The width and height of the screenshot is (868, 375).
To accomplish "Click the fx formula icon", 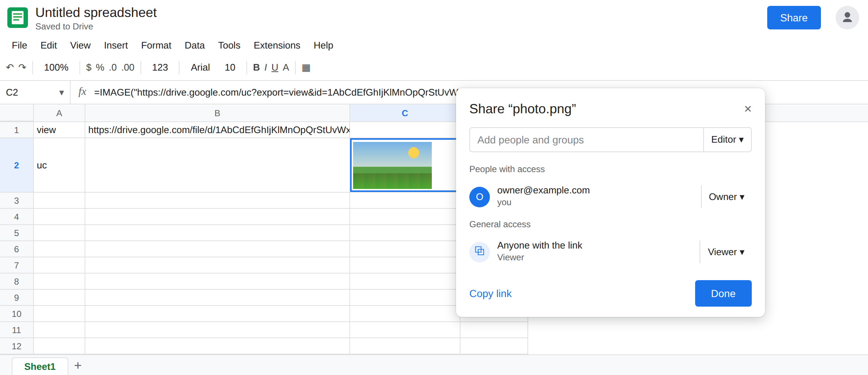I will tap(82, 92).
